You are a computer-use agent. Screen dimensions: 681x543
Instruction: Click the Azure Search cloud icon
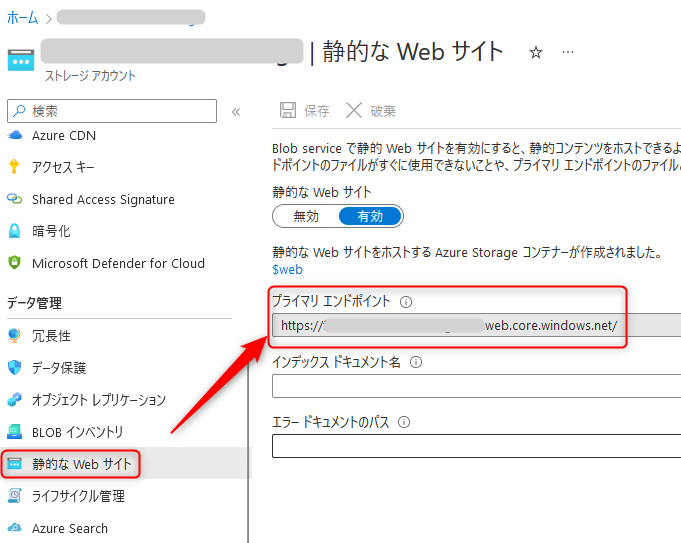pos(14,528)
